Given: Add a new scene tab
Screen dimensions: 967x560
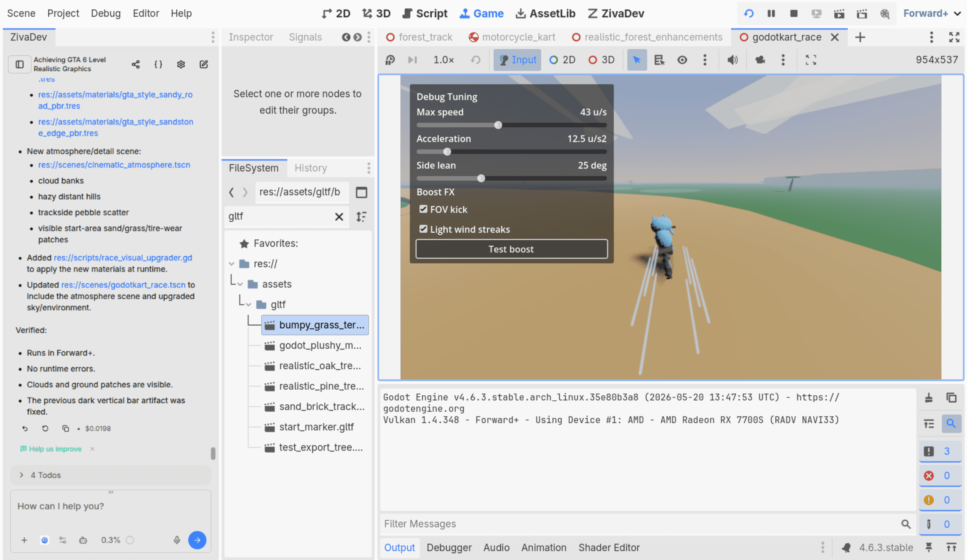Looking at the screenshot, I should [860, 37].
